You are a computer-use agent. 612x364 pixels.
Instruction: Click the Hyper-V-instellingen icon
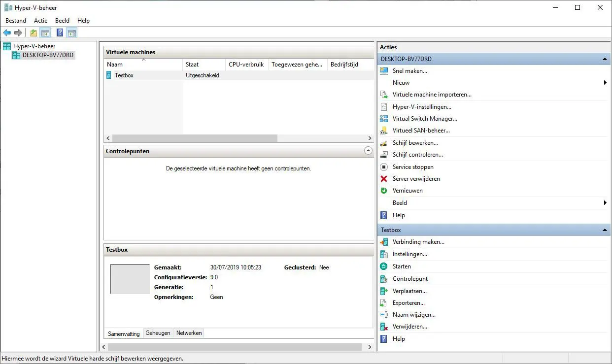click(384, 107)
